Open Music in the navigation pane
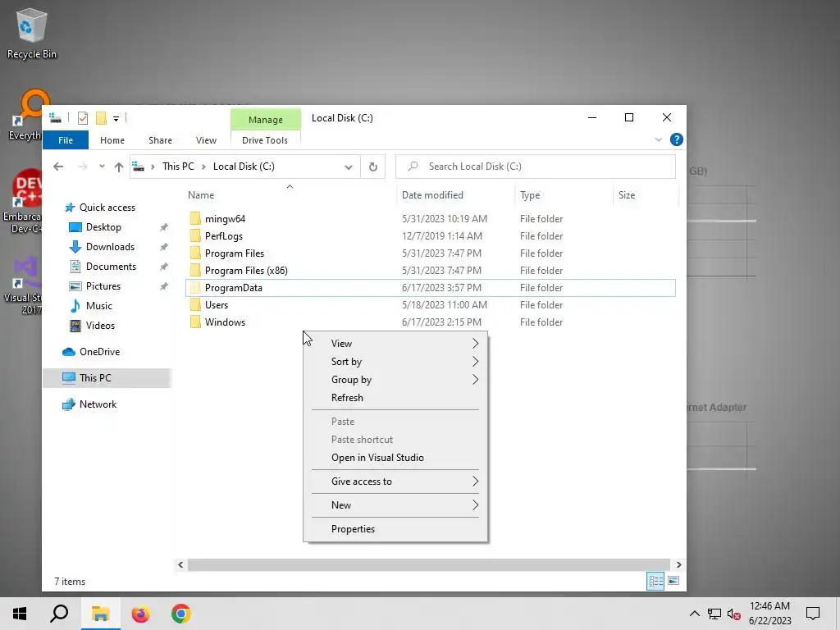The width and height of the screenshot is (840, 630). [98, 306]
